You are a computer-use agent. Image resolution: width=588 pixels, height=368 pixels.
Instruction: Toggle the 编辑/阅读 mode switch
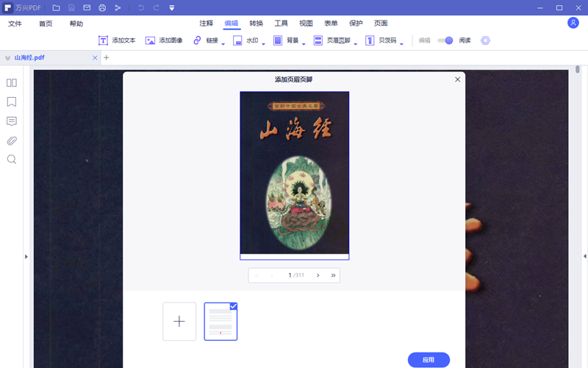tap(445, 40)
